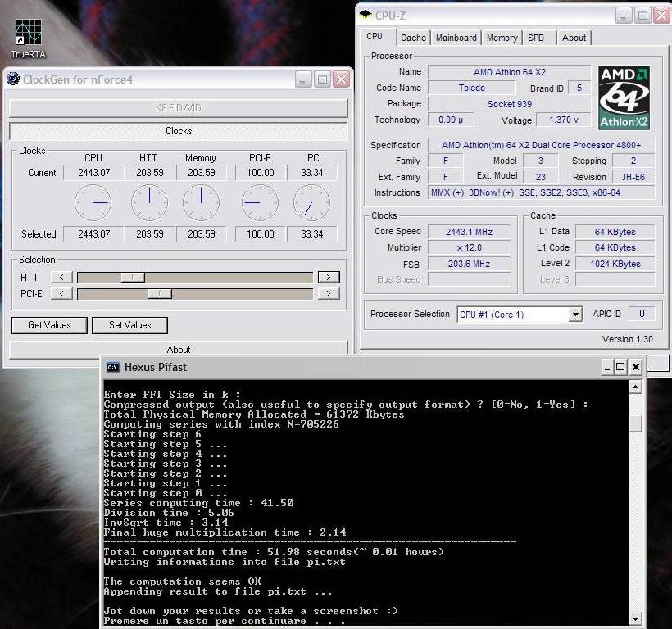Click the L1 Data value 64 KBytes
672x629 pixels.
[x=615, y=232]
